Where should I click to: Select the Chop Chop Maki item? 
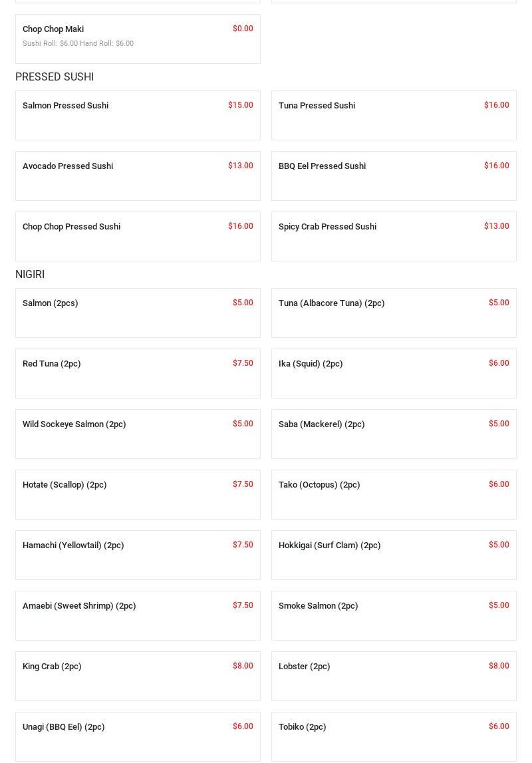point(53,29)
